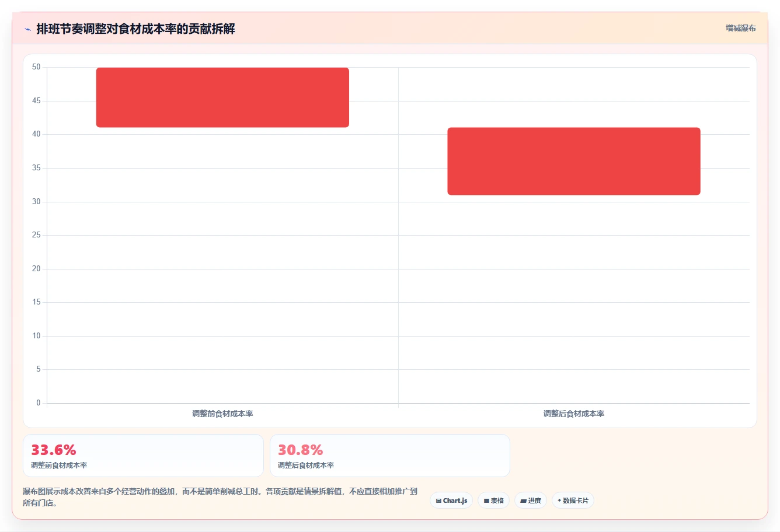Viewport: 780px width, 532px height.
Task: Click y-axis tick value 25
Action: point(36,235)
